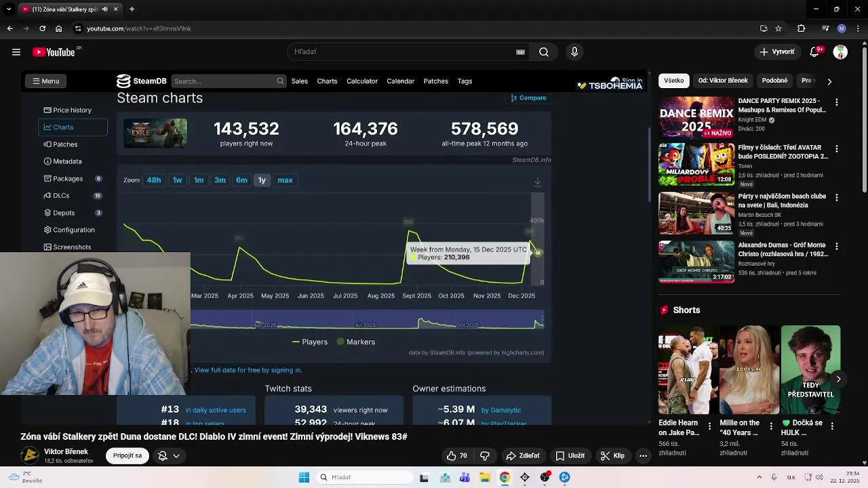Select the Podobné filter chip

pos(774,81)
